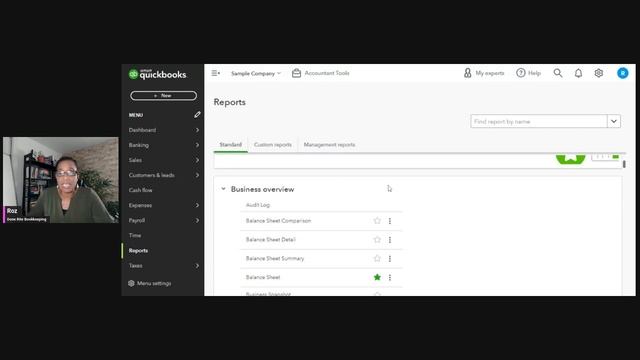The height and width of the screenshot is (360, 640).
Task: Open the Help question mark icon
Action: 520,73
